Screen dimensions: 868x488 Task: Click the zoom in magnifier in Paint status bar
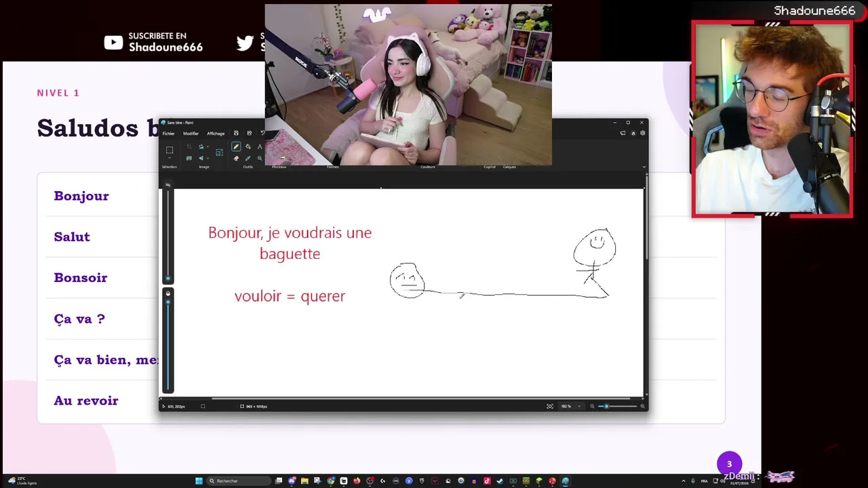click(x=642, y=406)
